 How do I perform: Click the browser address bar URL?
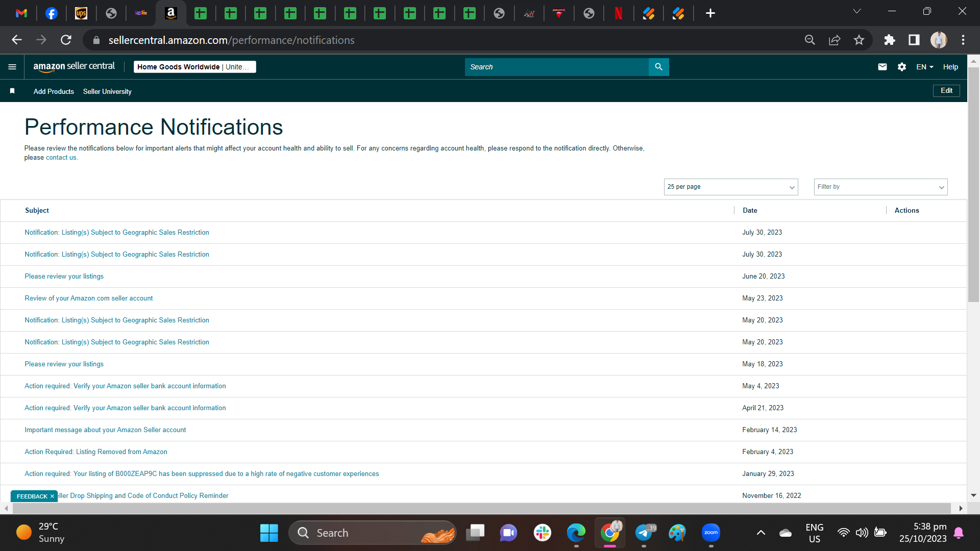pos(231,40)
